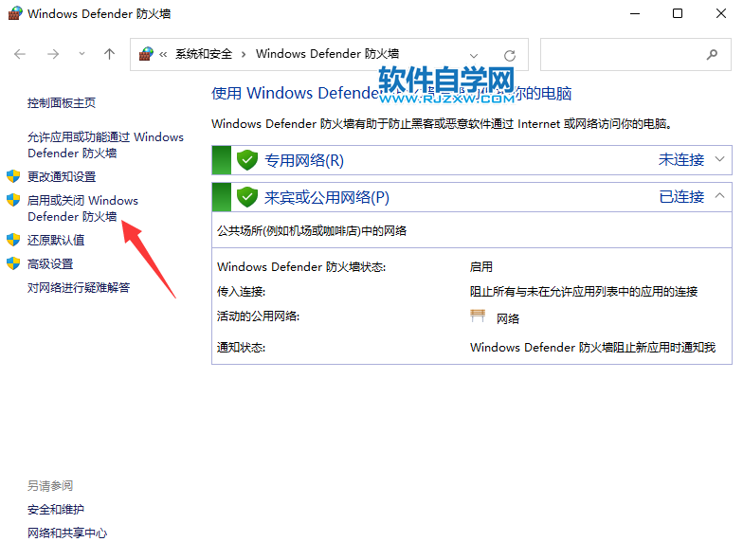Image resolution: width=743 pixels, height=560 pixels.
Task: Collapse 来宾或公用网络 with the up chevron
Action: [x=720, y=195]
